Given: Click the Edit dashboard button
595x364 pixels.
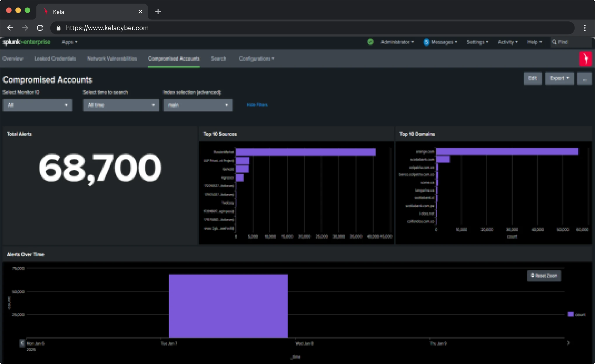Looking at the screenshot, I should pyautogui.click(x=533, y=78).
